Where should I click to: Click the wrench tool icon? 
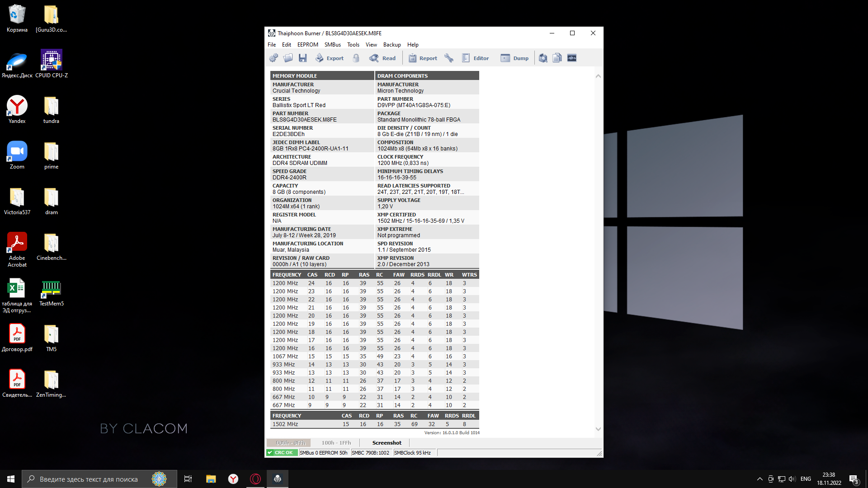click(448, 58)
